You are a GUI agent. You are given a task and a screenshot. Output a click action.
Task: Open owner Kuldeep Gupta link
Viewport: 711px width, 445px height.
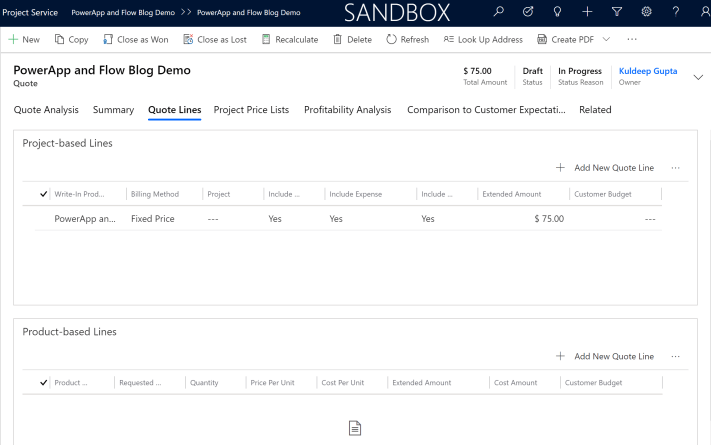[x=647, y=71]
